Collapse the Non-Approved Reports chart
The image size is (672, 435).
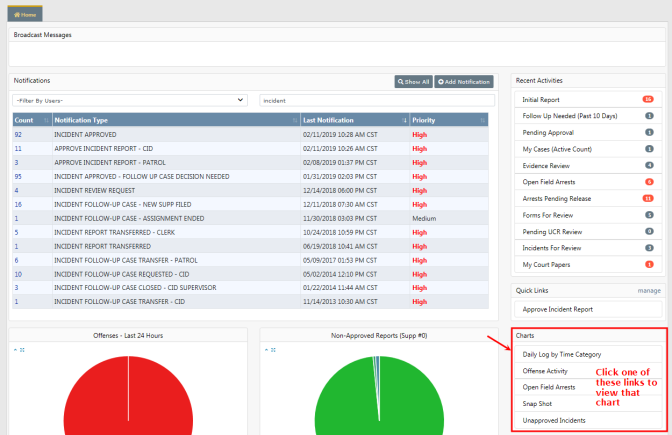click(266, 350)
